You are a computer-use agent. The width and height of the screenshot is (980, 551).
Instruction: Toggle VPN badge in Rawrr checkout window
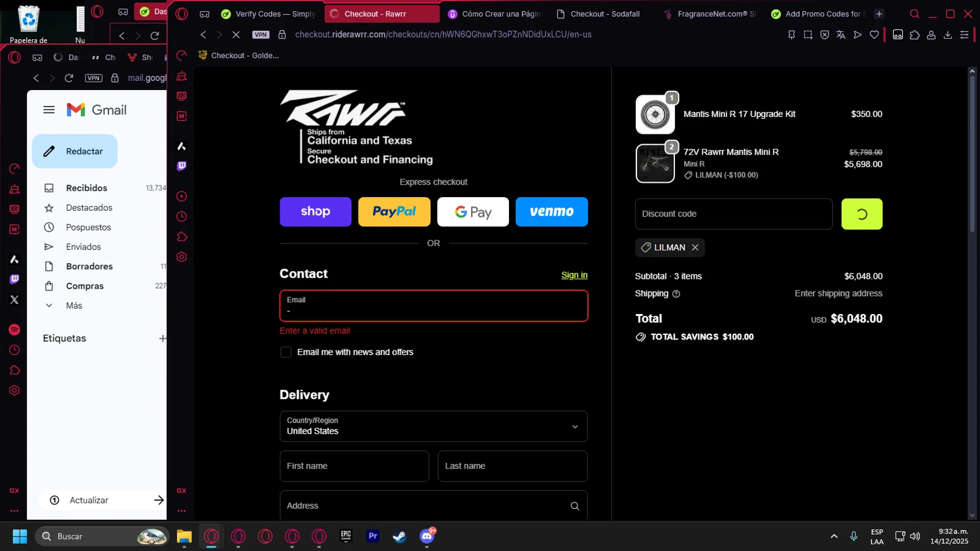pyautogui.click(x=261, y=35)
